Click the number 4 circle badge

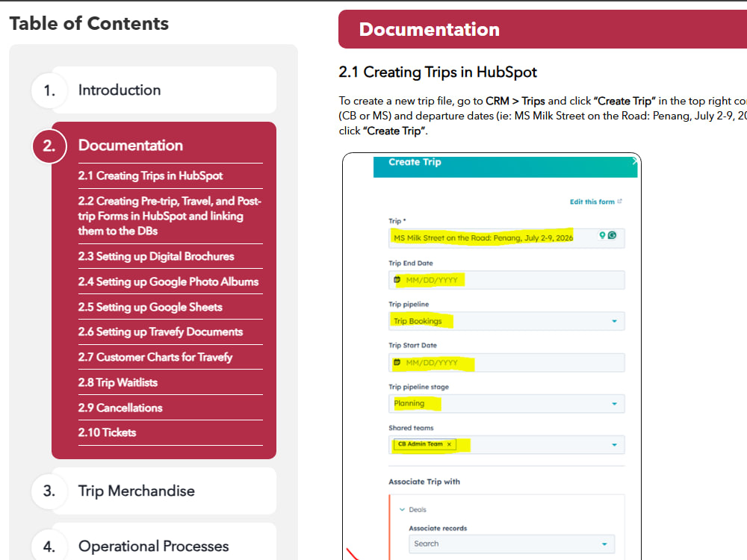[49, 546]
